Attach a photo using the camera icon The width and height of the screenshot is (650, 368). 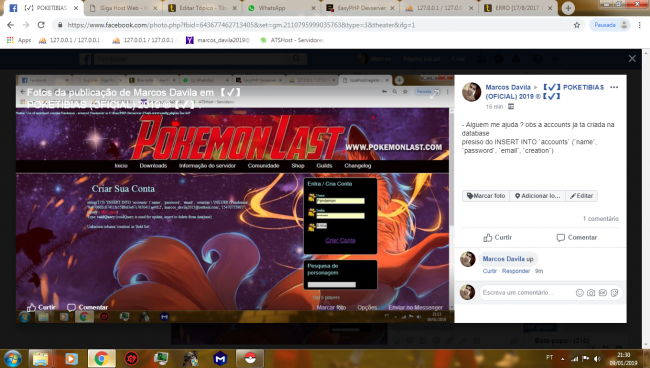[x=591, y=293]
